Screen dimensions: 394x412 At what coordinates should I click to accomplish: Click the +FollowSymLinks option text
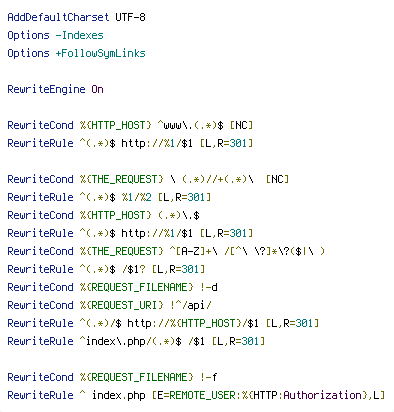[100, 53]
